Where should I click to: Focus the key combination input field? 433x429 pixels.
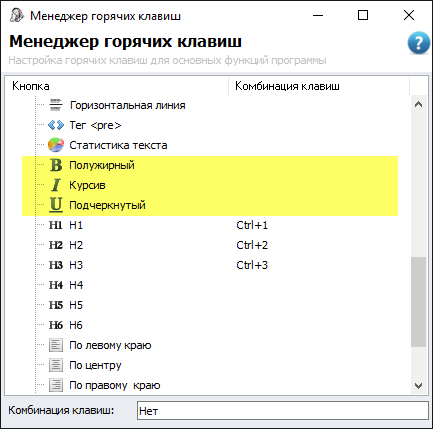283,411
